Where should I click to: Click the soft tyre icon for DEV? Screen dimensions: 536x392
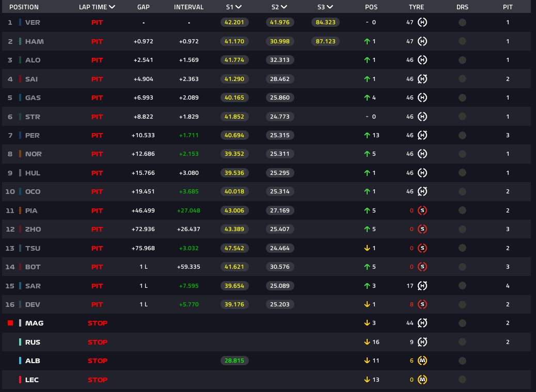point(422,304)
